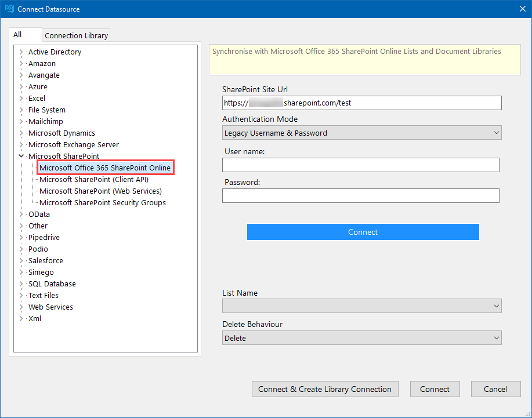Close the Connect Datasource window
This screenshot has width=532, height=418.
(x=523, y=9)
